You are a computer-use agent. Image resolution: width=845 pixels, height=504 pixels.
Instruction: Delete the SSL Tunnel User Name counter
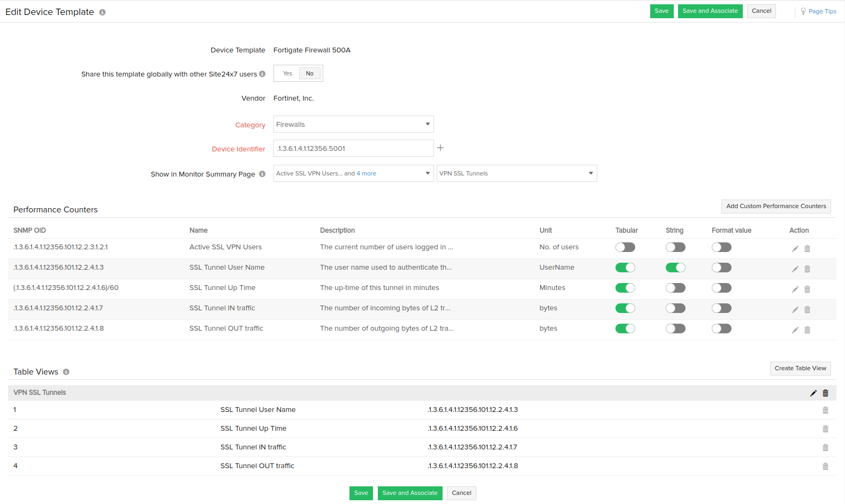[x=807, y=269]
